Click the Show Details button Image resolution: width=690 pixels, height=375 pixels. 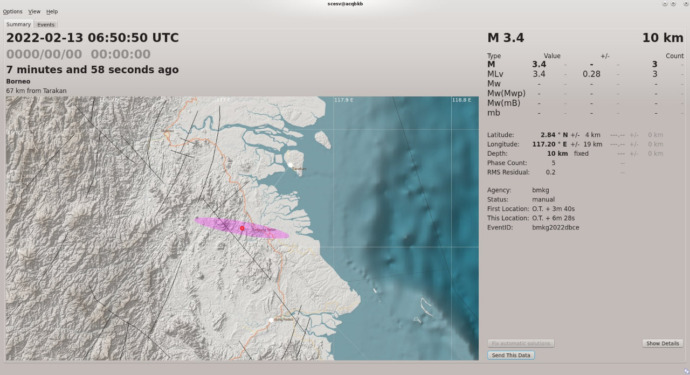tap(662, 343)
